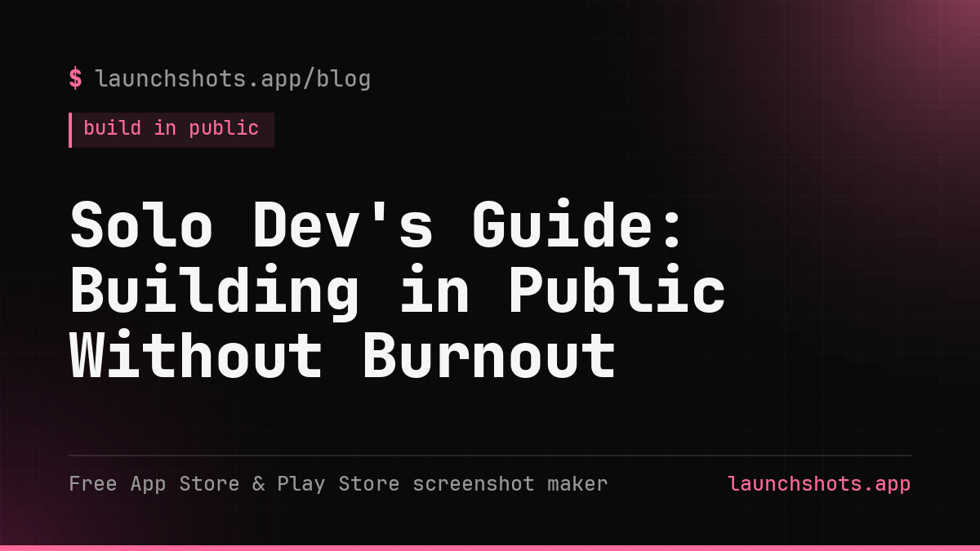Image resolution: width=980 pixels, height=551 pixels.
Task: Select the "build in public" tag
Action: pos(171,130)
